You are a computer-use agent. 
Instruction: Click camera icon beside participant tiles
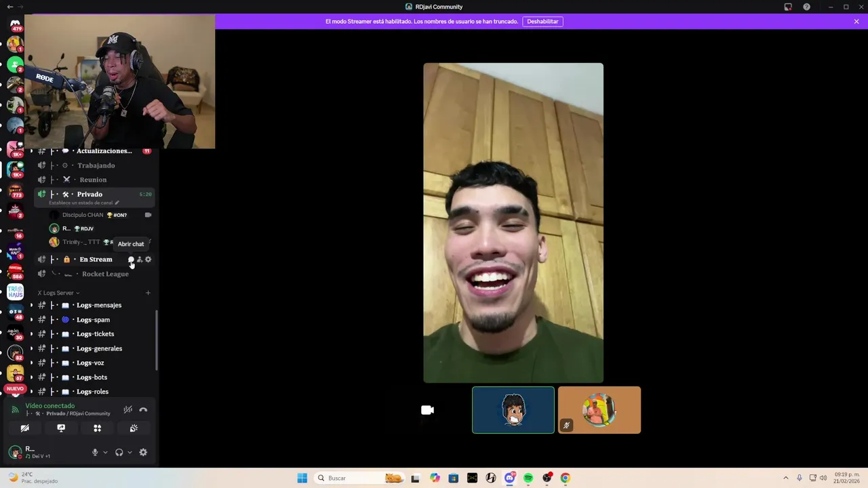click(x=427, y=410)
